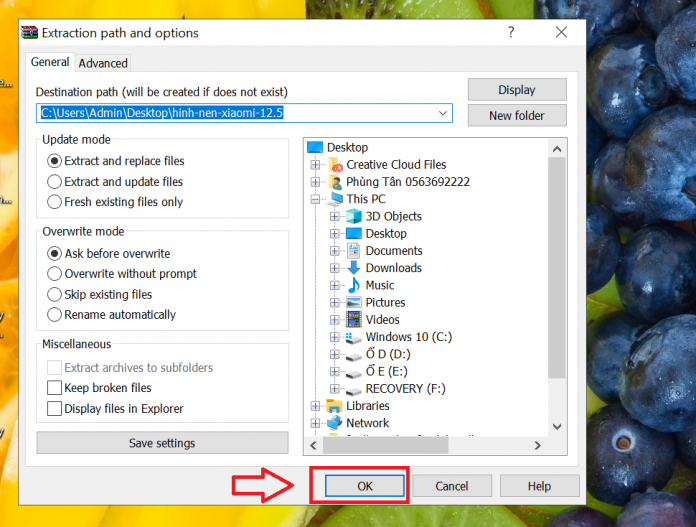
Task: Tick Display files in Explorer checkbox
Action: pyautogui.click(x=54, y=408)
